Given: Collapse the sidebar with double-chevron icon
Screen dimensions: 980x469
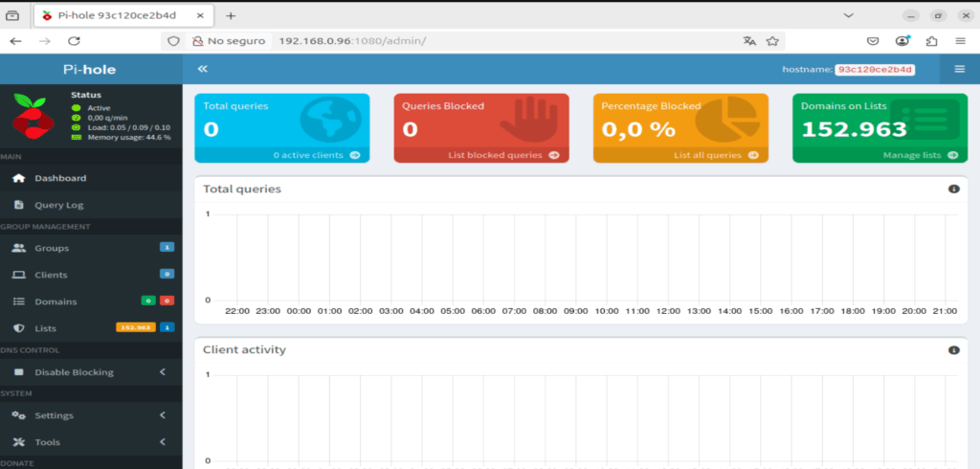Looking at the screenshot, I should point(202,69).
